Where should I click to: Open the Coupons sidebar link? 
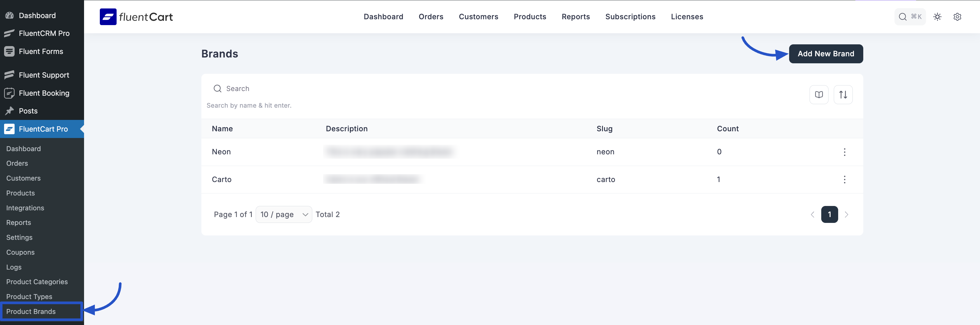click(x=20, y=252)
